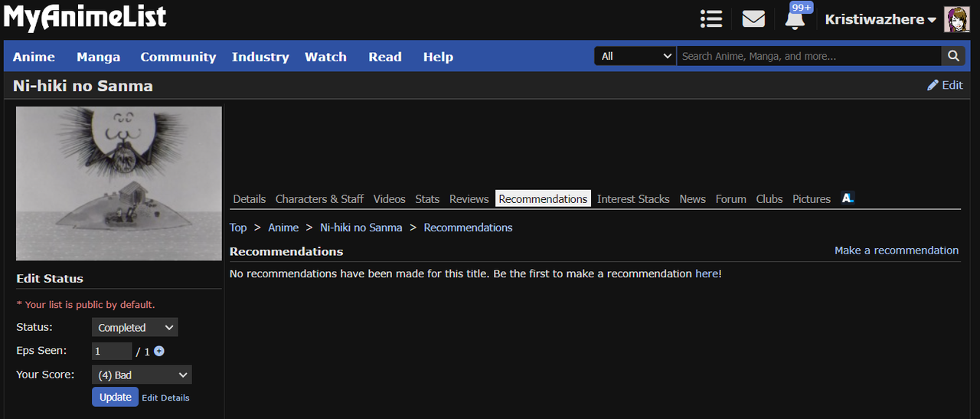This screenshot has width=980, height=419.
Task: Open the Watch menu
Action: [325, 57]
